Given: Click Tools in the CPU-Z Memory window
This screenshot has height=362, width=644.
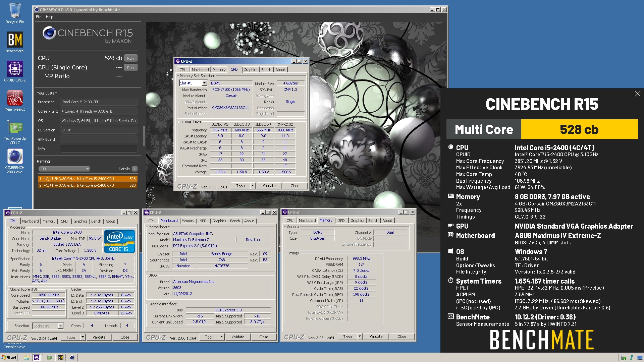Looking at the screenshot, I should click(x=347, y=337).
